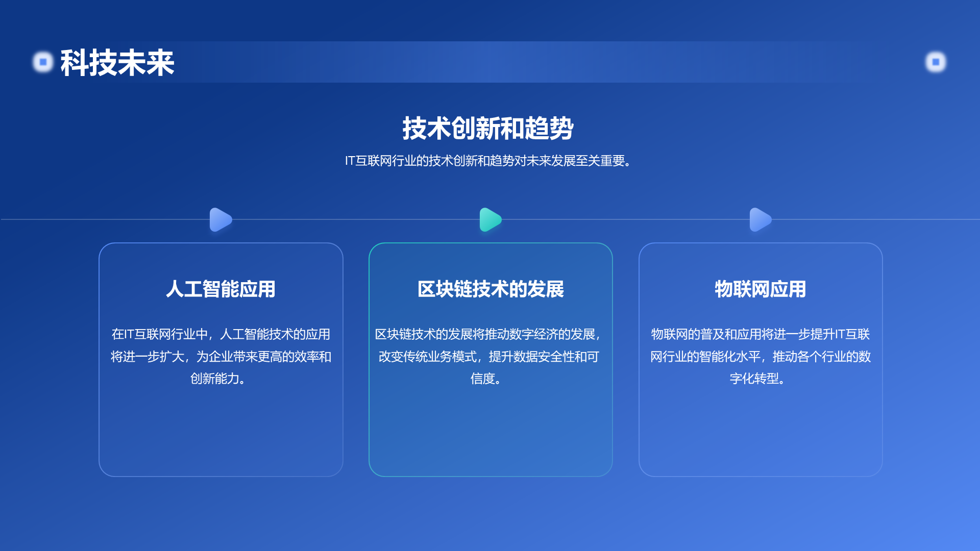Click the glowing square icon at top right
Viewport: 980px width, 551px height.
(x=936, y=62)
